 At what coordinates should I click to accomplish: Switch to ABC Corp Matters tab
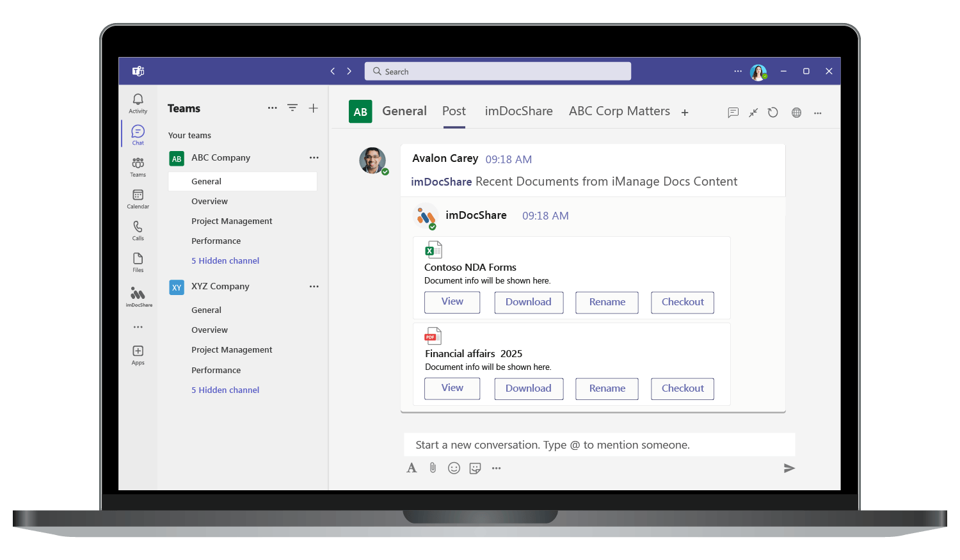pyautogui.click(x=620, y=111)
